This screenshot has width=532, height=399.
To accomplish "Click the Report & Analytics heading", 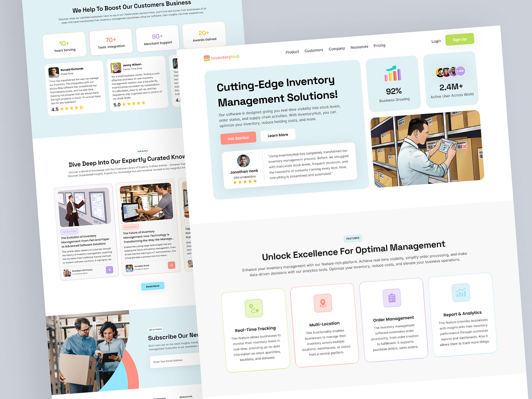I will click(x=462, y=313).
